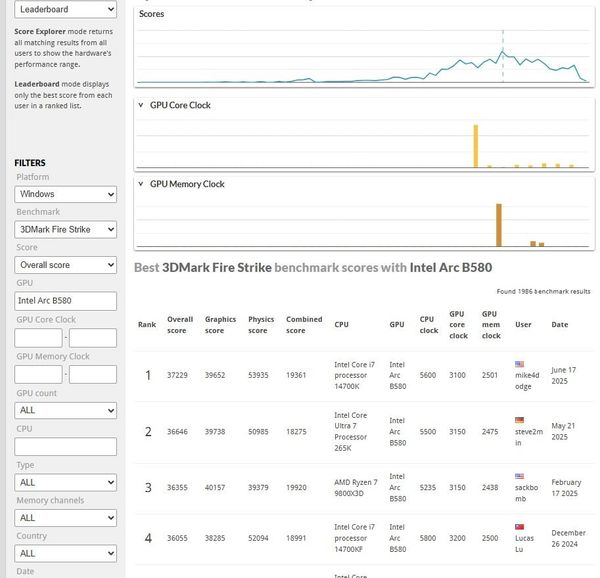Open user mike4dodge's profile
600x578 pixels.
click(x=527, y=381)
